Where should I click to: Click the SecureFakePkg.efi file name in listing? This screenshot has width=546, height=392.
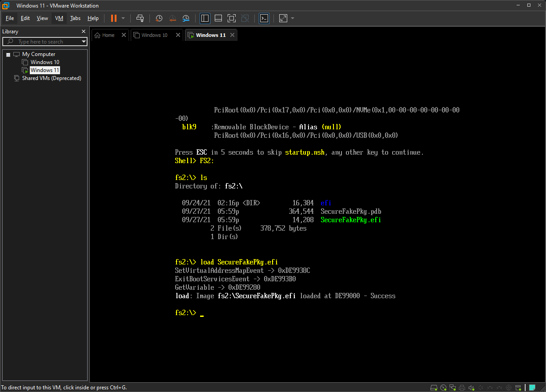click(351, 220)
